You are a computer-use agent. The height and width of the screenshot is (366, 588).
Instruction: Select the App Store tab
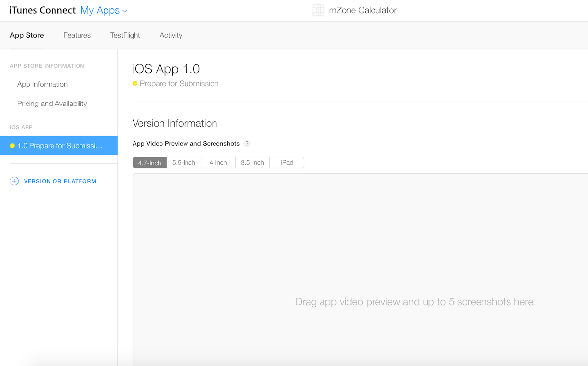27,35
